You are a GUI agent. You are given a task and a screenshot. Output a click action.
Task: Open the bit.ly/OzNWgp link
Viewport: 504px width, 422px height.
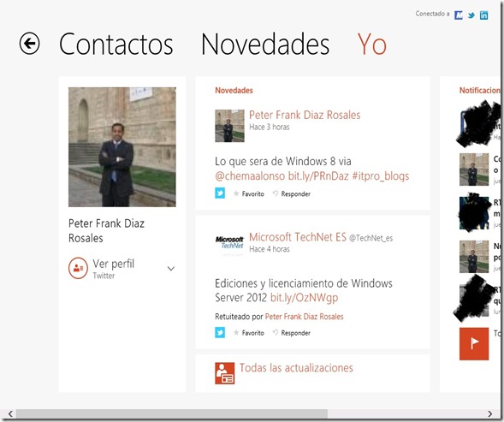[x=304, y=298]
